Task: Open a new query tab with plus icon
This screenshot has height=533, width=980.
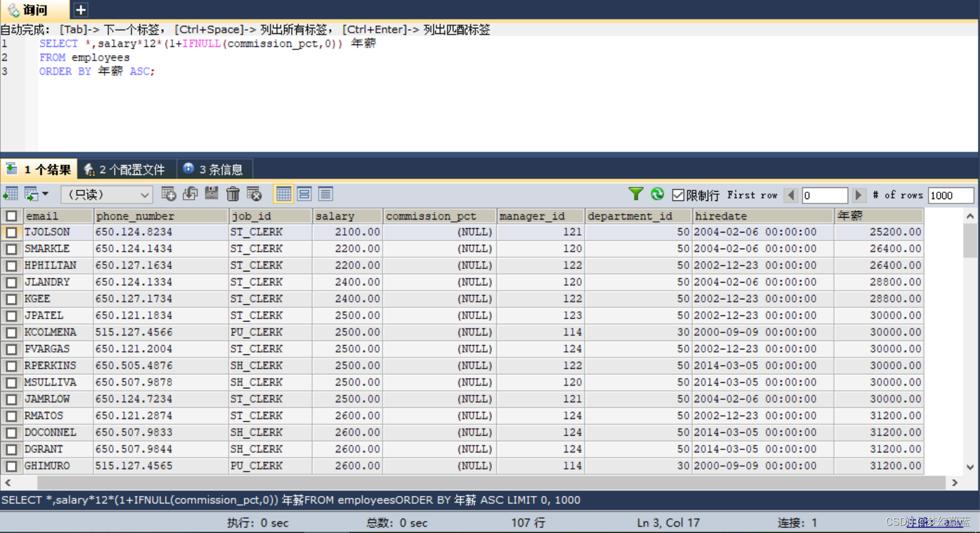Action: pyautogui.click(x=80, y=10)
